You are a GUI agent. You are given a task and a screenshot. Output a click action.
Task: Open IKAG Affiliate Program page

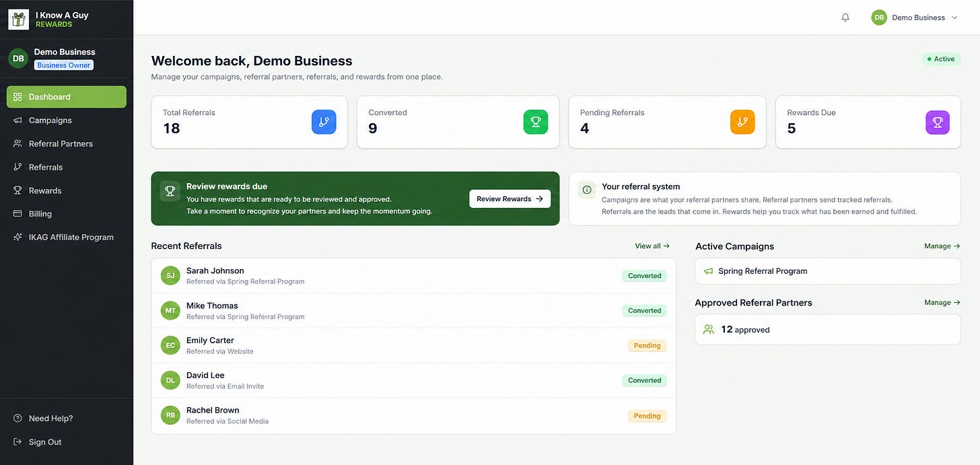[67, 237]
